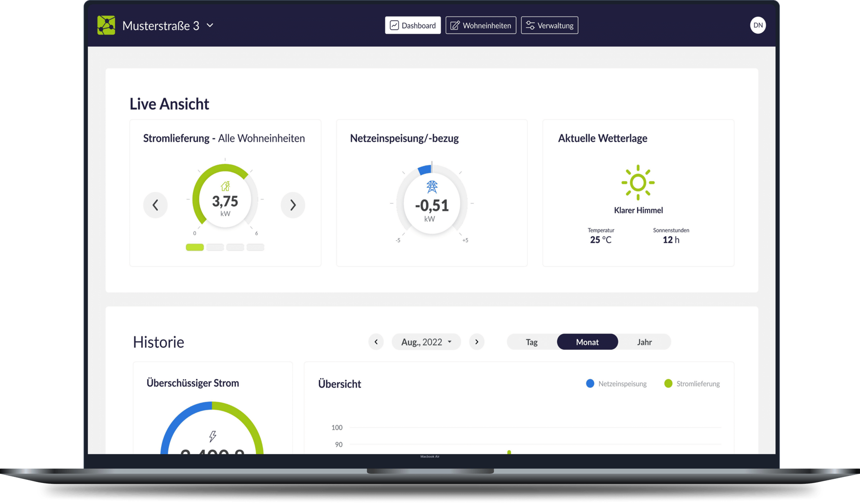Viewport: 860px width, 504px height.
Task: Open the DN user avatar
Action: pyautogui.click(x=758, y=25)
